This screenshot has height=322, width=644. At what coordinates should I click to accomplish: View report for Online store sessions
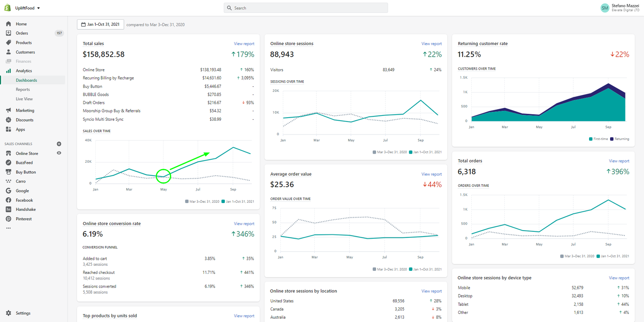[x=431, y=44]
